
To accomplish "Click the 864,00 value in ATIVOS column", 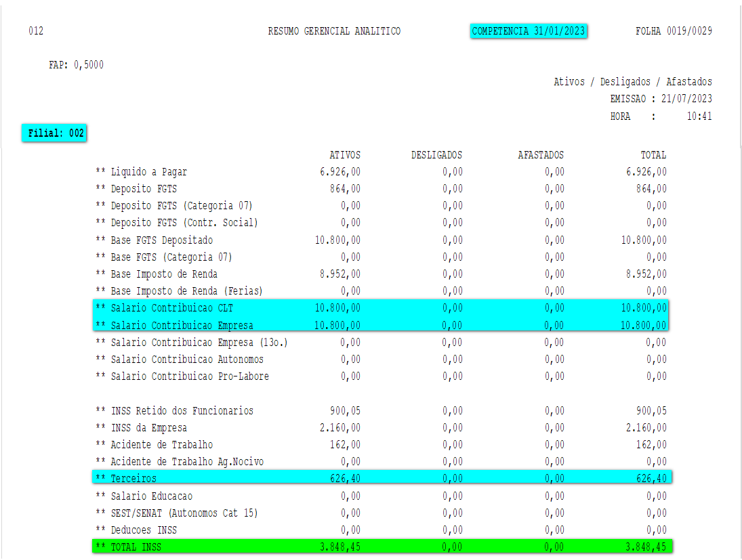I will [345, 189].
